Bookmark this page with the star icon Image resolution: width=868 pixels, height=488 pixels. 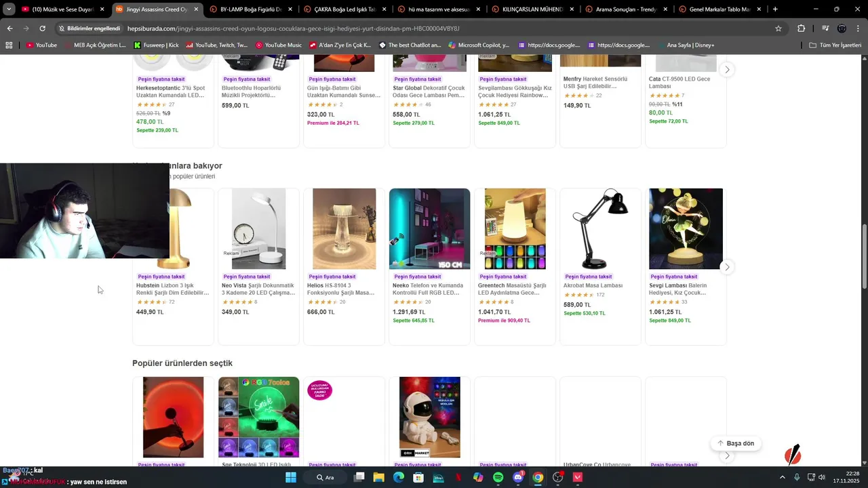[x=778, y=28]
